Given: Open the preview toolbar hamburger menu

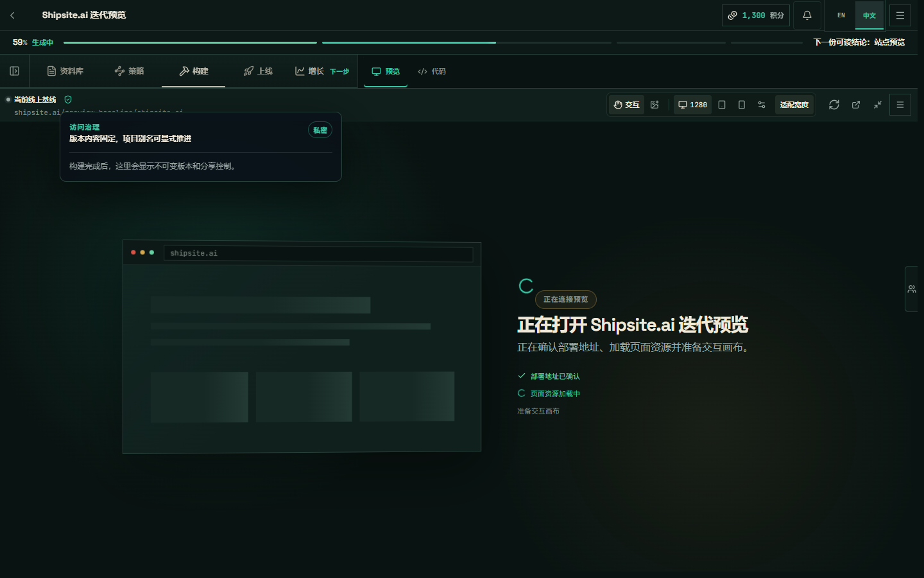Looking at the screenshot, I should pos(900,105).
